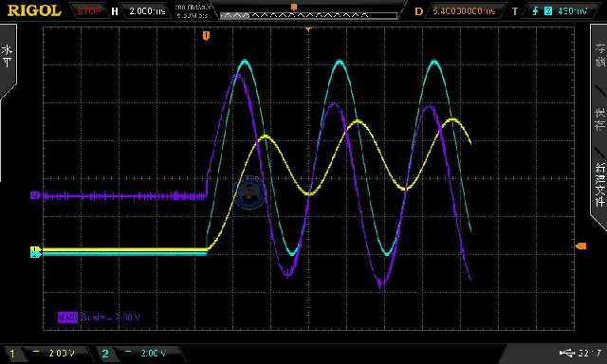Viewport: 607px width, 364px height.
Task: Click the orange trigger position marker T
Action: (206, 36)
